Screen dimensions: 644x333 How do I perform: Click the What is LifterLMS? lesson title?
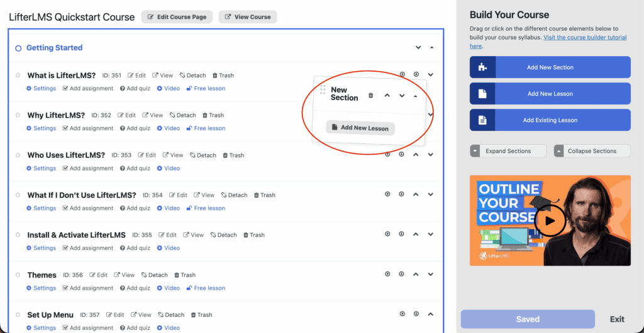pos(61,76)
